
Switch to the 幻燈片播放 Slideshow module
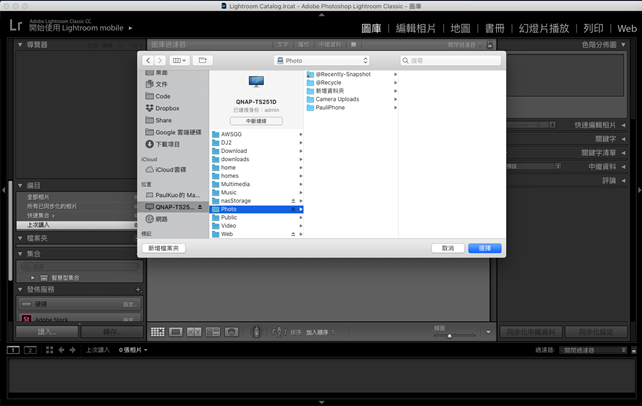coord(544,28)
